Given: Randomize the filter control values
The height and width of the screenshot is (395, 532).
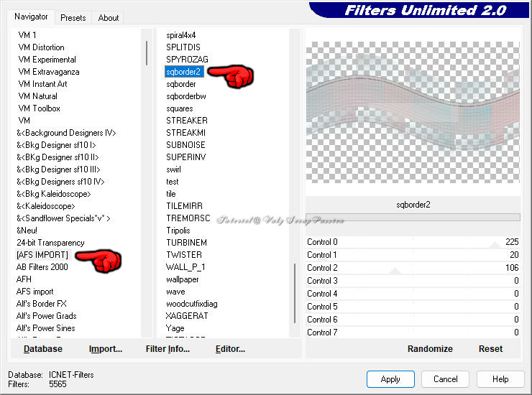Looking at the screenshot, I should (430, 349).
